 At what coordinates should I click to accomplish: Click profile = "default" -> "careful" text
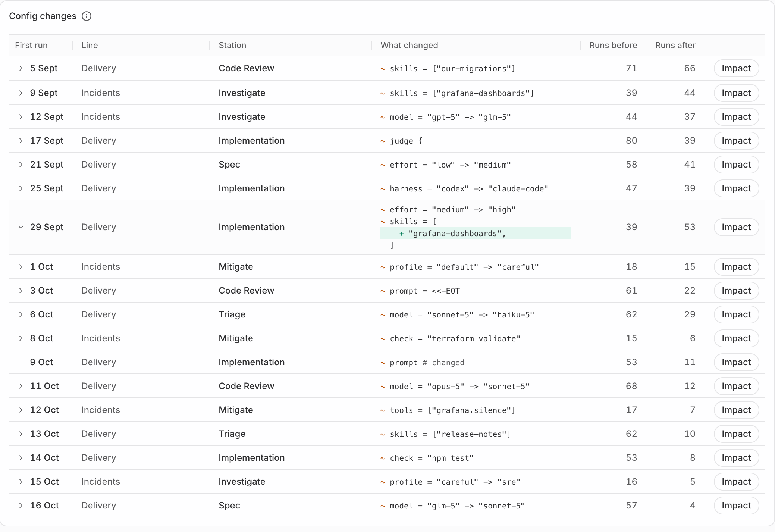464,267
